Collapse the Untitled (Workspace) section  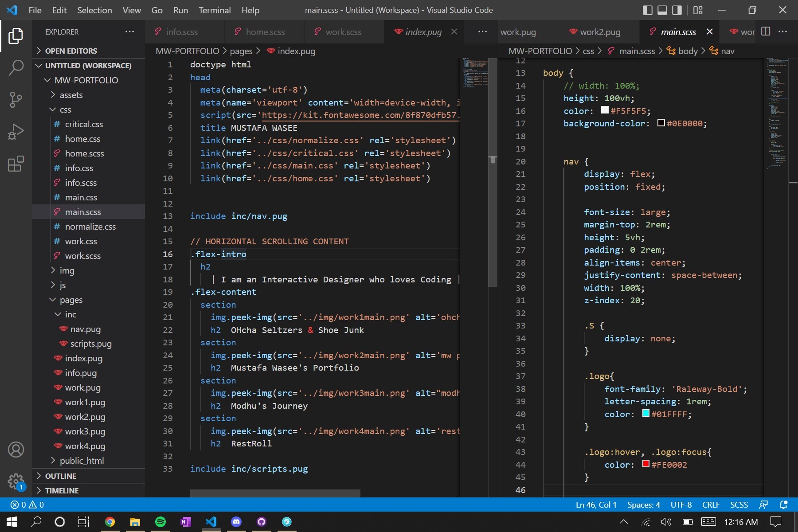(x=89, y=65)
